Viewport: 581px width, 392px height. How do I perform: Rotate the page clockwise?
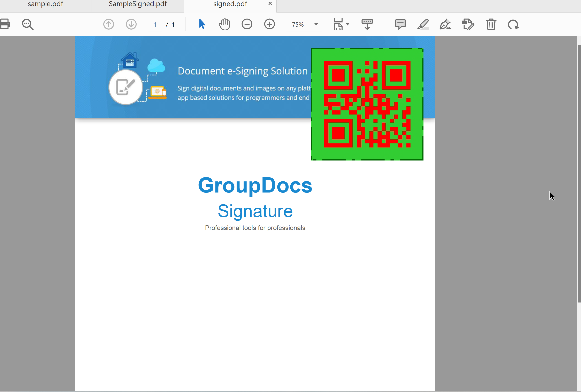pos(513,24)
